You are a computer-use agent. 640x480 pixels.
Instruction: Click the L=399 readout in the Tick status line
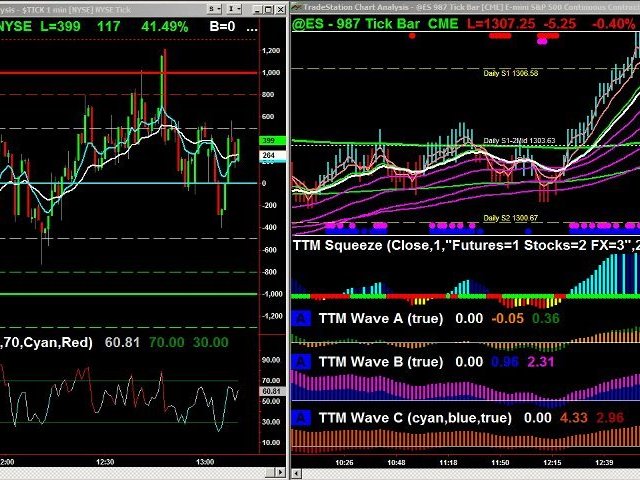60,27
